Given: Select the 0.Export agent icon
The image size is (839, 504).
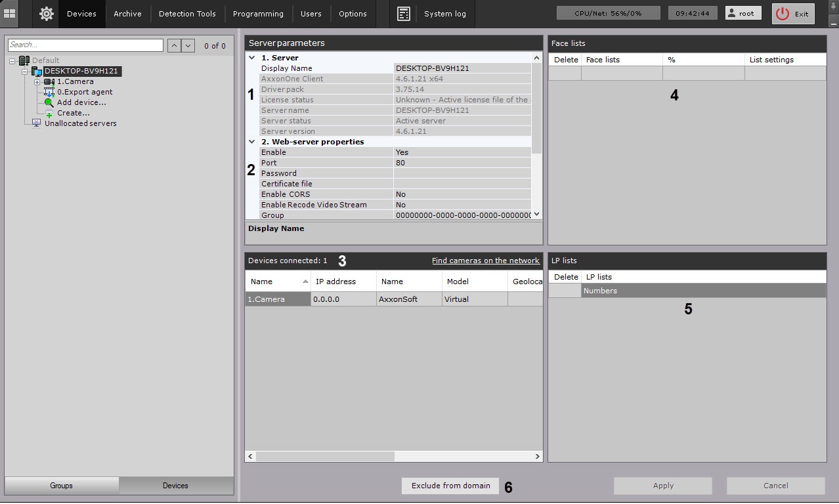Looking at the screenshot, I should [x=49, y=92].
